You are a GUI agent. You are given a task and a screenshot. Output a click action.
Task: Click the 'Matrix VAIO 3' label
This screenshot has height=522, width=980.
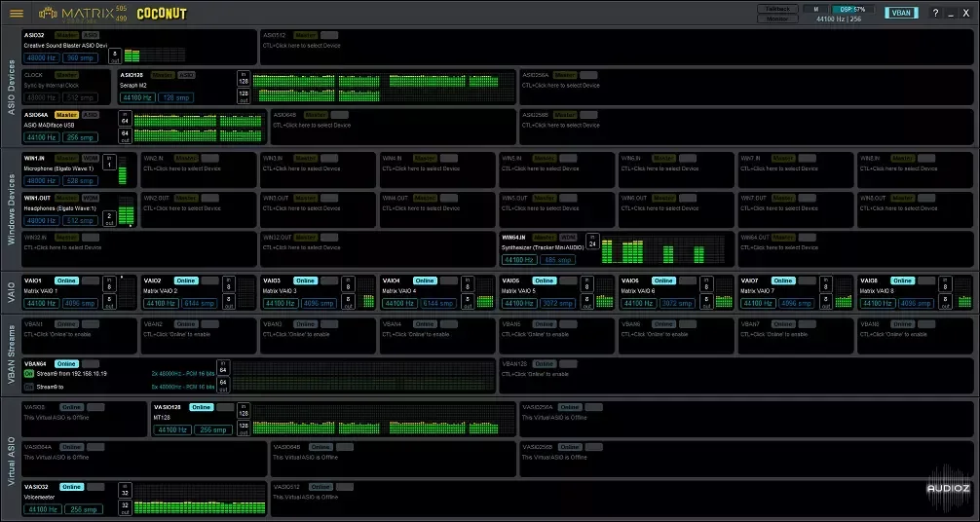280,291
